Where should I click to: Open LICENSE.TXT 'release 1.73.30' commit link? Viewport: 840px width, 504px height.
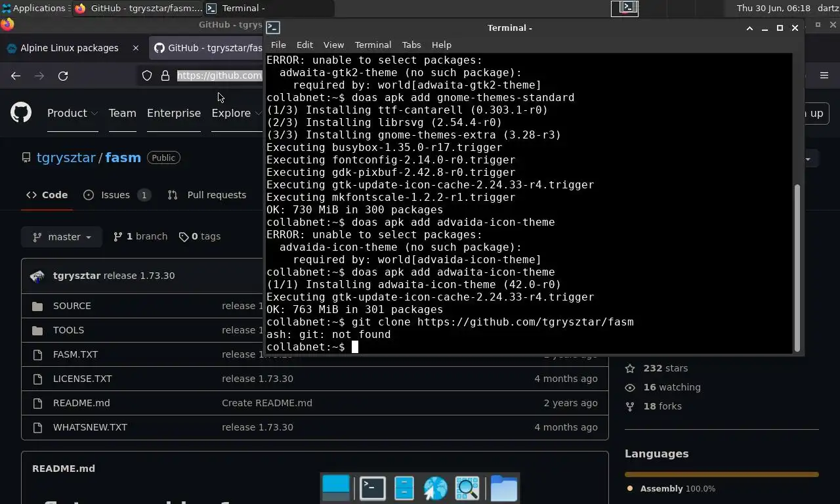(257, 379)
